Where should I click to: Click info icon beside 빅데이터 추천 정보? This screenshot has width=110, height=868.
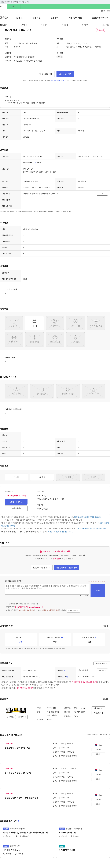click(18, 821)
